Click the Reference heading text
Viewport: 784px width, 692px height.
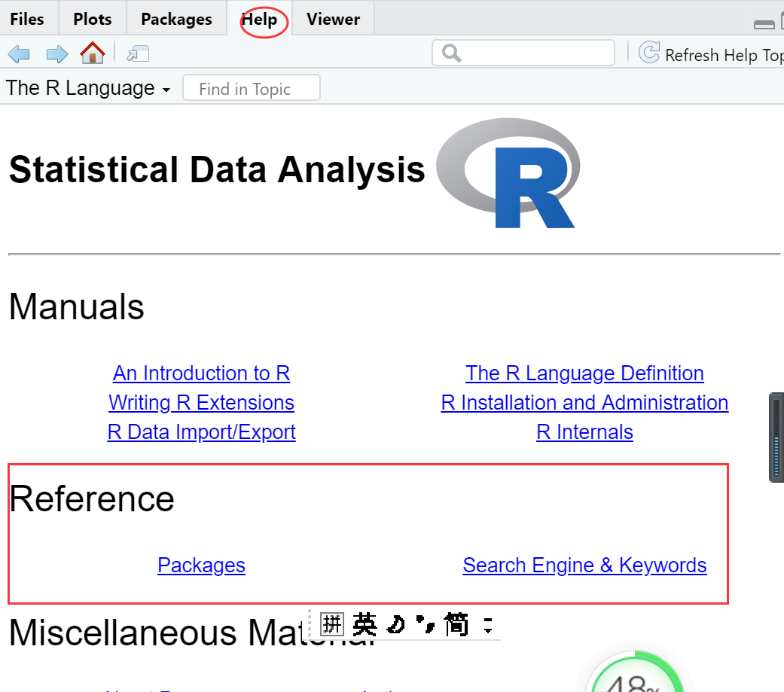pos(91,498)
